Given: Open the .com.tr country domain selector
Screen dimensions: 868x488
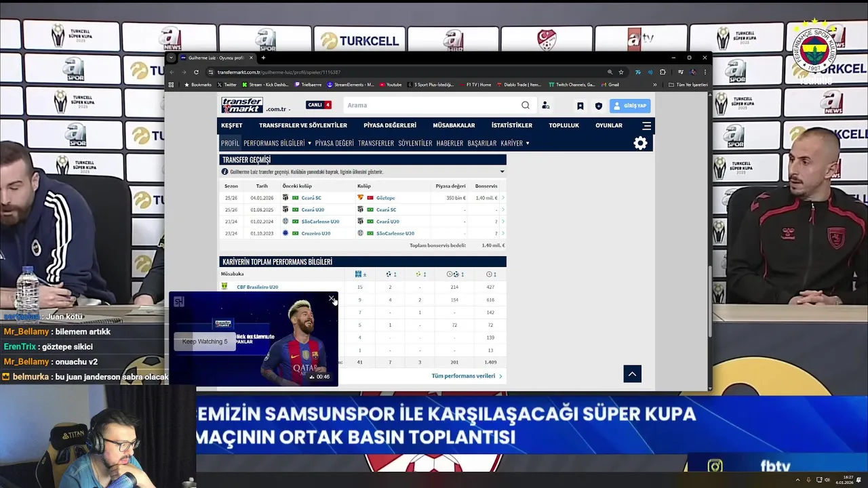Looking at the screenshot, I should pos(278,109).
